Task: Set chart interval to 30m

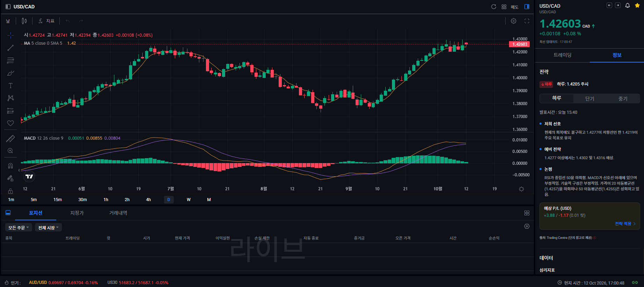Action: coord(83,200)
